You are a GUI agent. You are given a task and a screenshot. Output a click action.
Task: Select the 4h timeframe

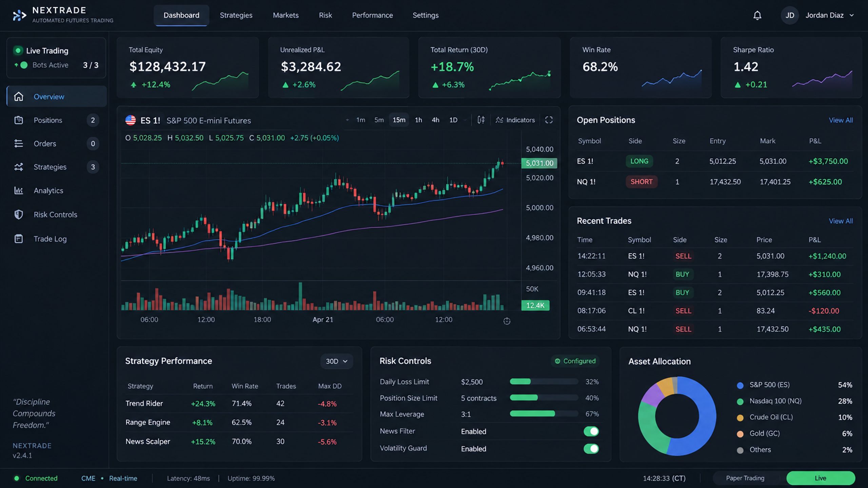(435, 120)
